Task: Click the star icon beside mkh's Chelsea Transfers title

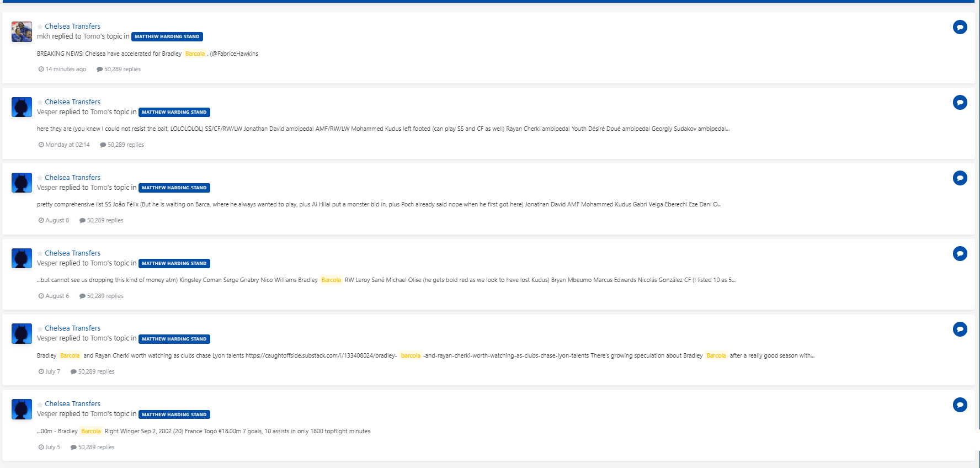Action: pos(40,26)
